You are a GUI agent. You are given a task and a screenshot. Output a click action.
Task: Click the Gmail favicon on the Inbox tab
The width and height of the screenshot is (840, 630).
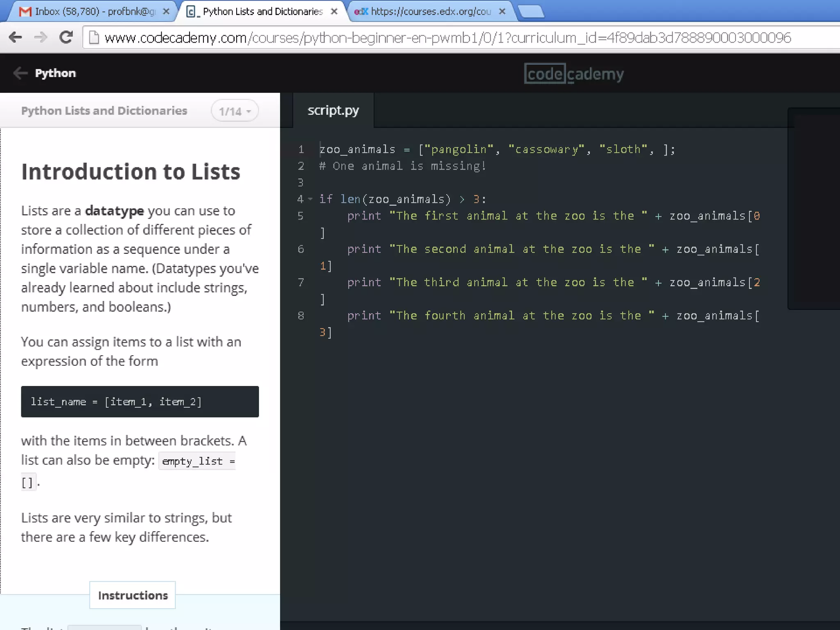click(x=25, y=11)
